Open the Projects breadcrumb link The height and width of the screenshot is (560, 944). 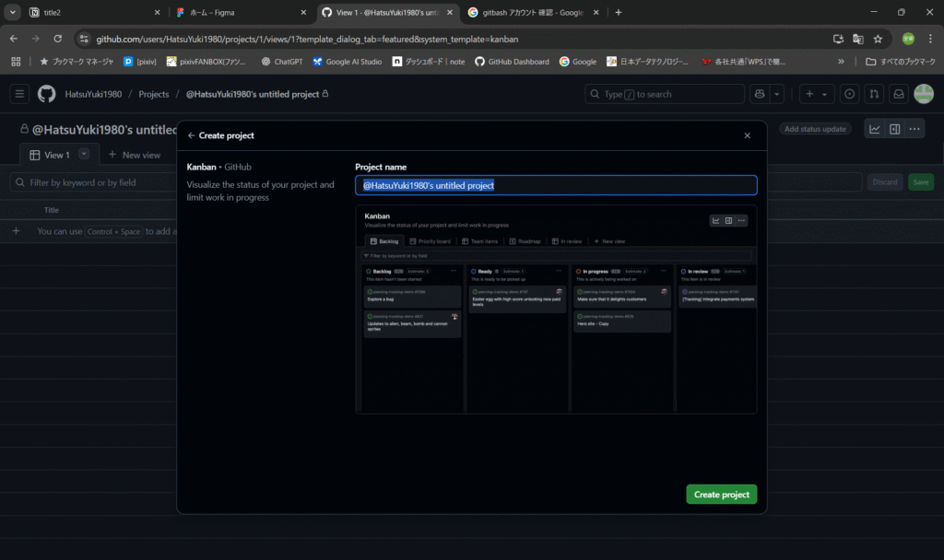coord(154,95)
